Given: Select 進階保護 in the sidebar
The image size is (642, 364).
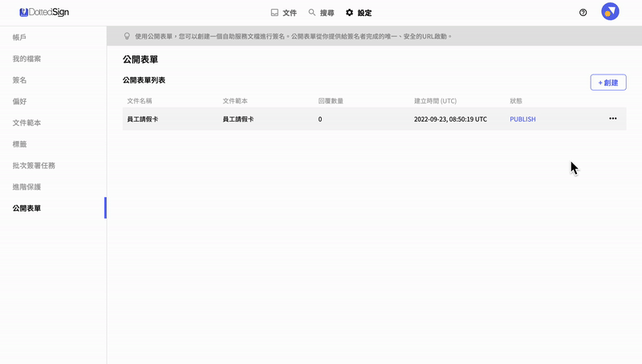Looking at the screenshot, I should click(x=26, y=187).
